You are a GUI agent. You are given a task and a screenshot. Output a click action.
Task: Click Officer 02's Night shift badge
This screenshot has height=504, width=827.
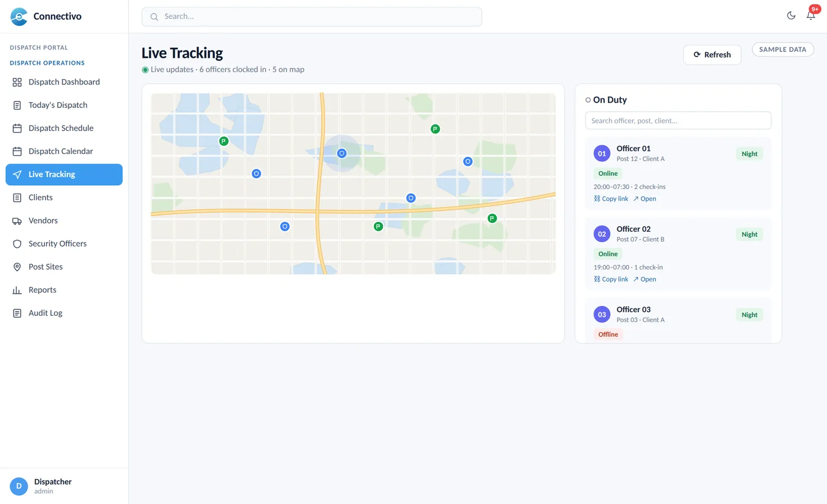pos(750,234)
